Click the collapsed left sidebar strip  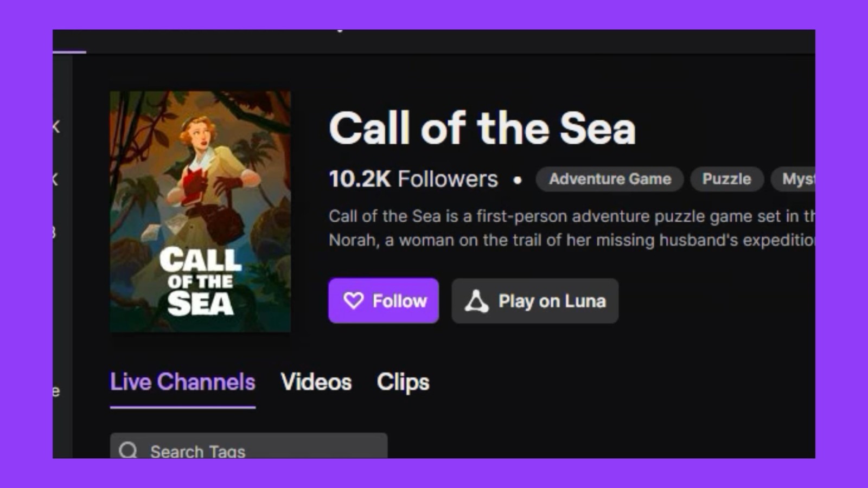point(62,255)
